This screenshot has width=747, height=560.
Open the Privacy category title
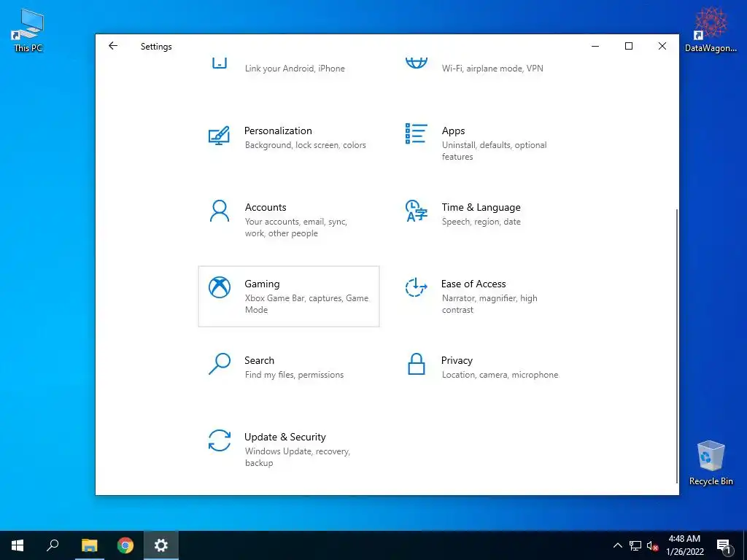tap(457, 360)
